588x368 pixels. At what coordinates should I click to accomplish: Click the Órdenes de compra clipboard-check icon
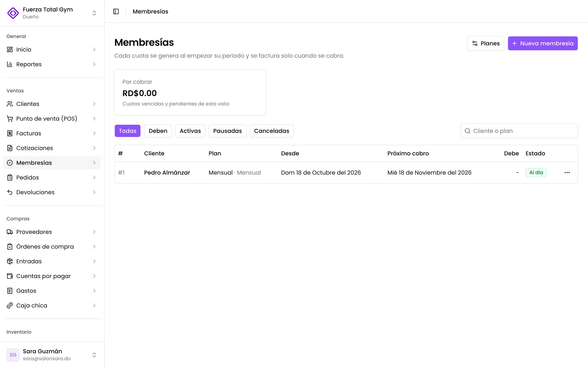click(10, 247)
